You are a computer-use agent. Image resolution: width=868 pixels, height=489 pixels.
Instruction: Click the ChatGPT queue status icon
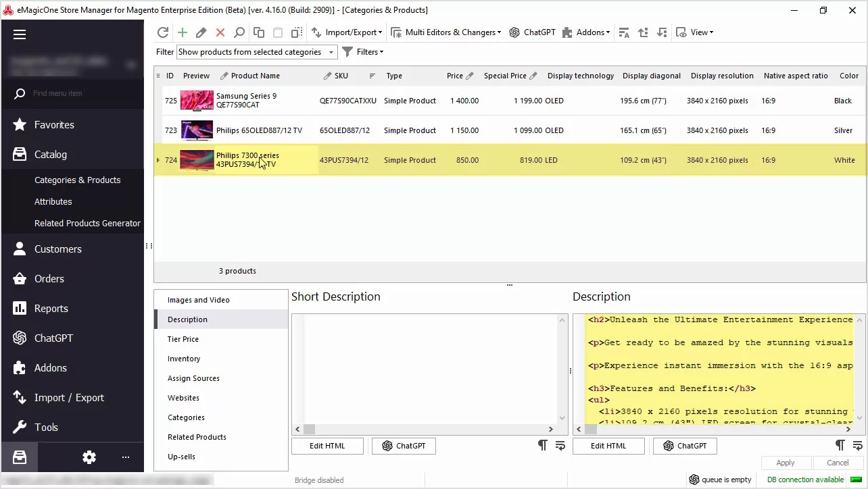pos(694,480)
